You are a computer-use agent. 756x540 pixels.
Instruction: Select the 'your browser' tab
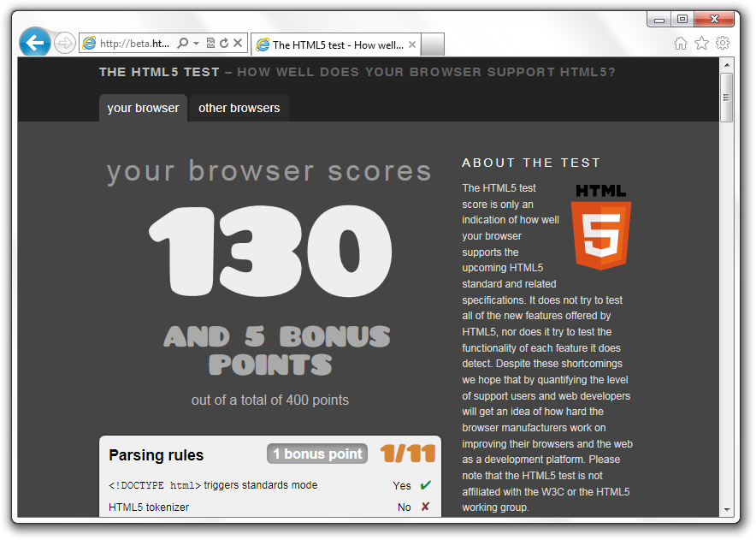143,109
